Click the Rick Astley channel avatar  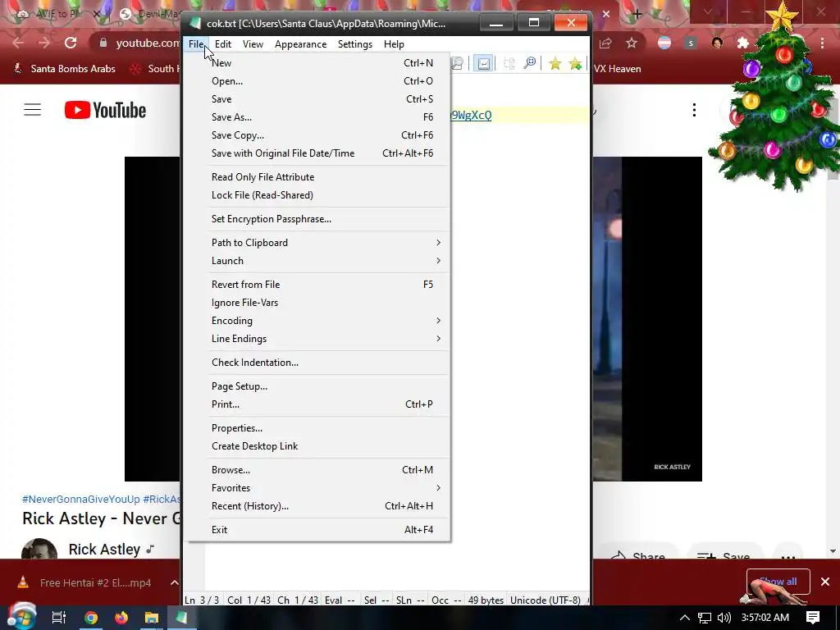pos(39,549)
